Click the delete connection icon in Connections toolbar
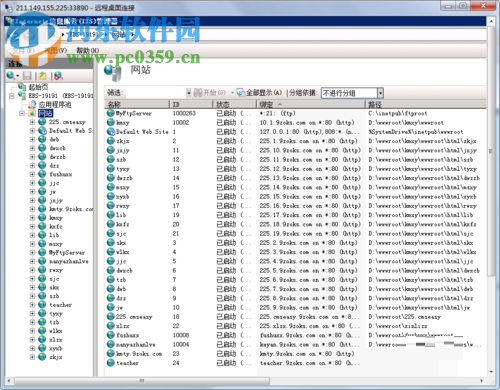Image resolution: width=500 pixels, height=390 pixels. (x=59, y=76)
